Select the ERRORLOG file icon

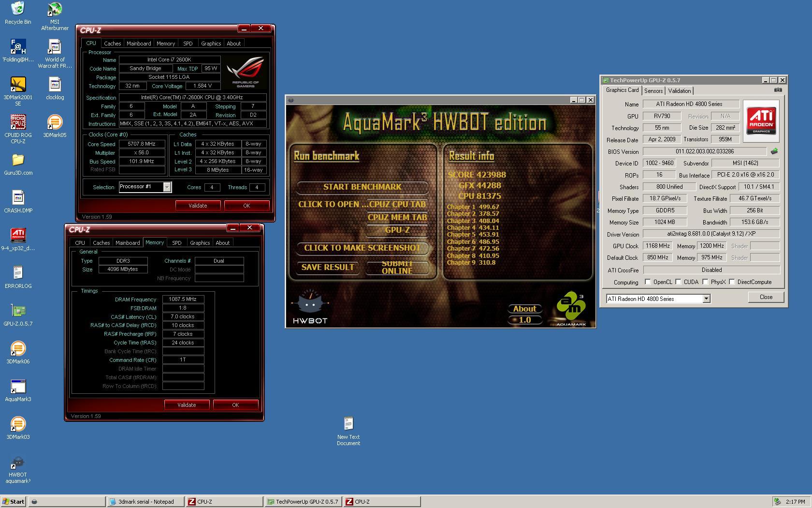[18, 277]
